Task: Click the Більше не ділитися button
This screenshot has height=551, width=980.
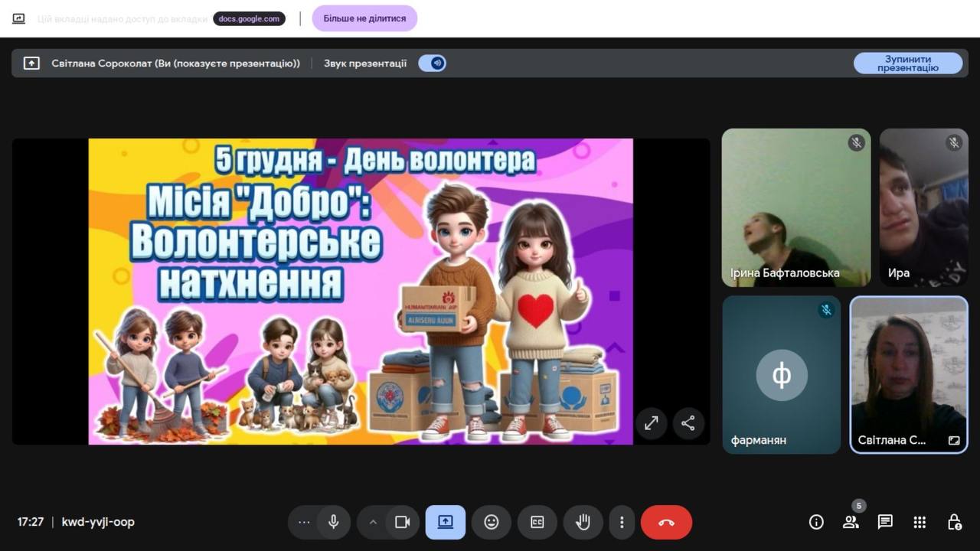Action: coord(364,18)
